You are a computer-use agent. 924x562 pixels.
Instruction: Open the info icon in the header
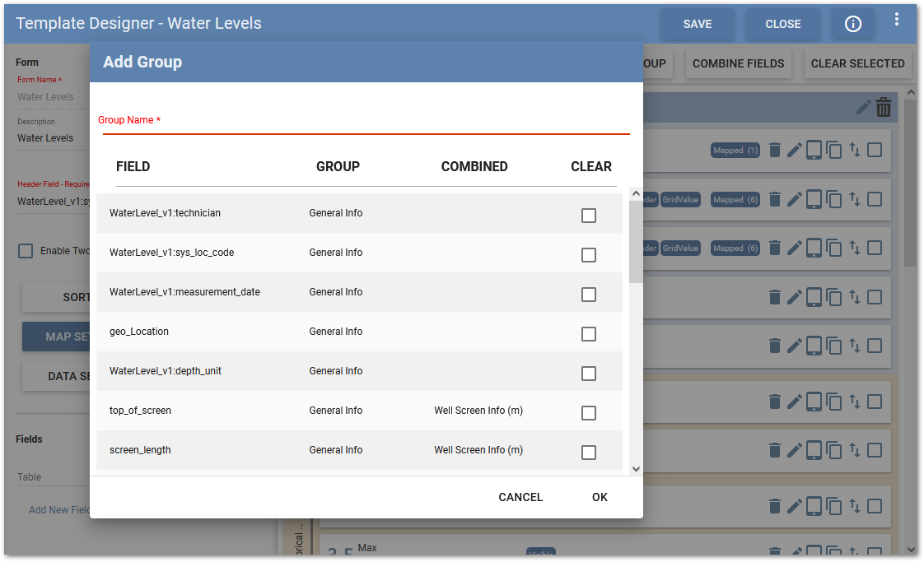tap(852, 24)
